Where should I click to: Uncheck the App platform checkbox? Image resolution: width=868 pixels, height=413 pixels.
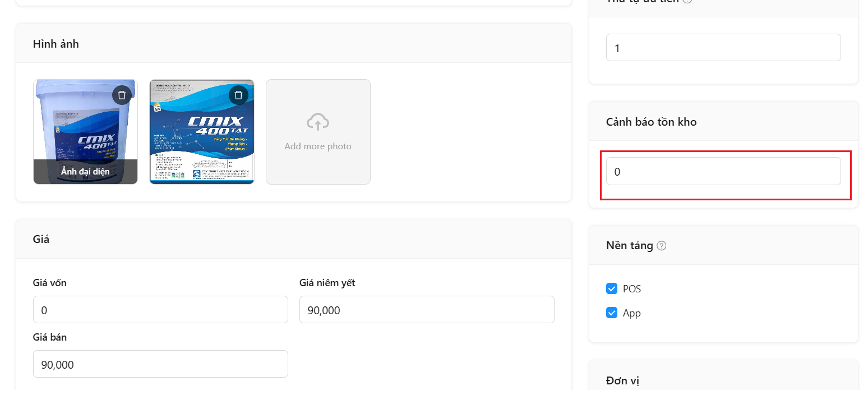click(x=612, y=313)
